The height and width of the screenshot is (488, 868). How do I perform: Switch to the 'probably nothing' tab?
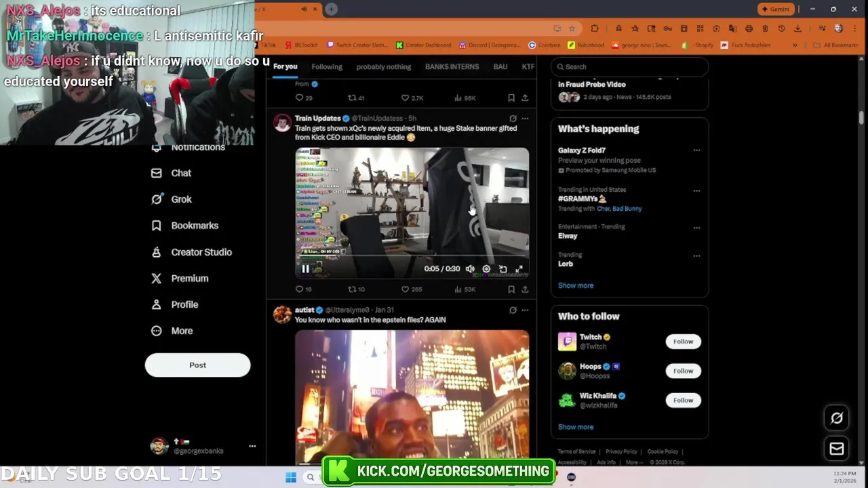[384, 67]
